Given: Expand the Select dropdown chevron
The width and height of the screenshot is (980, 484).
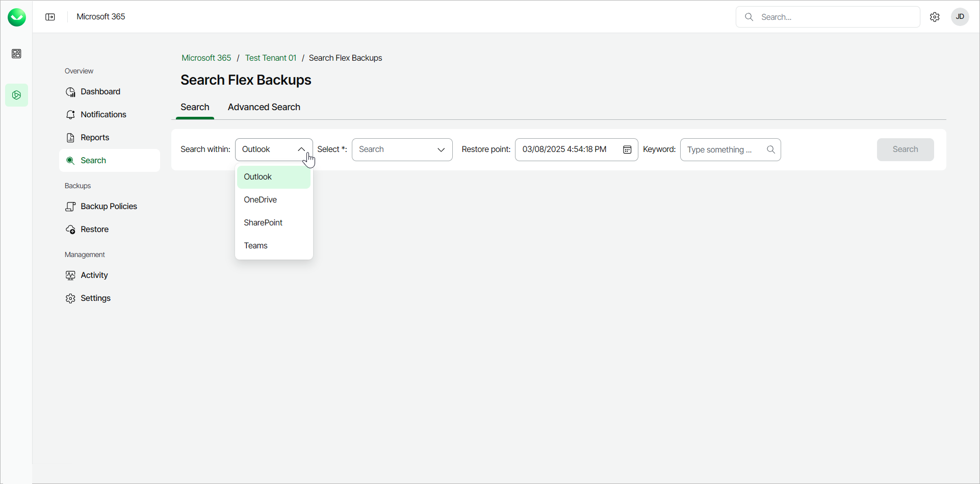Looking at the screenshot, I should coord(441,149).
